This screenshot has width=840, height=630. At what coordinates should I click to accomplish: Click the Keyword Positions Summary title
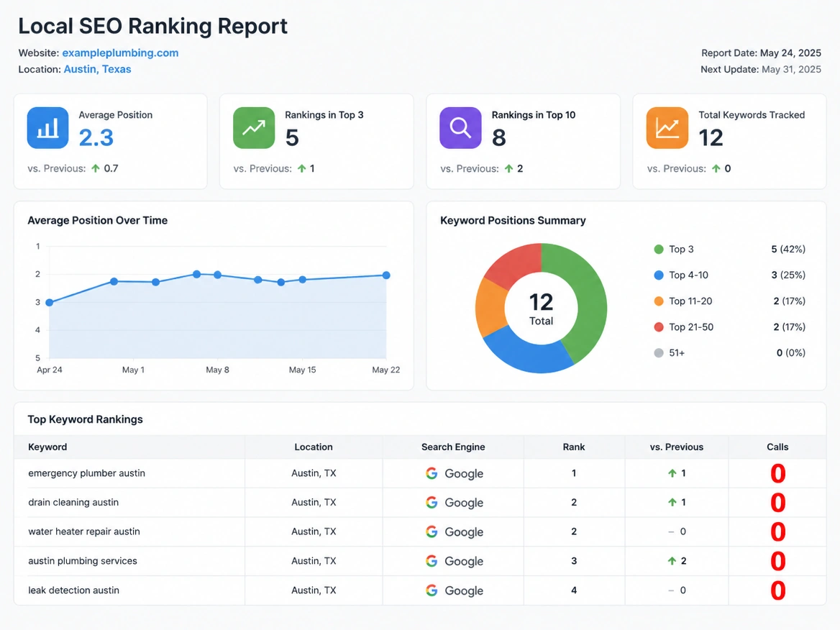tap(513, 220)
